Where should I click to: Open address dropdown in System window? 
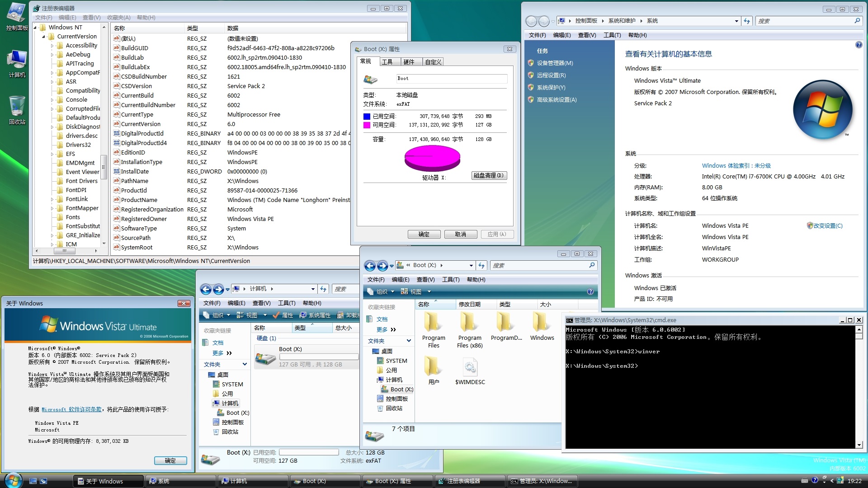click(x=736, y=21)
